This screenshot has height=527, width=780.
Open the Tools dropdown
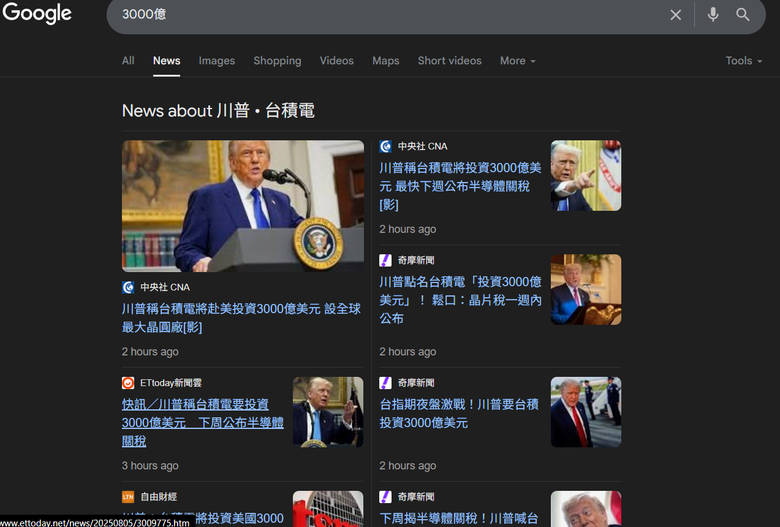coord(744,61)
